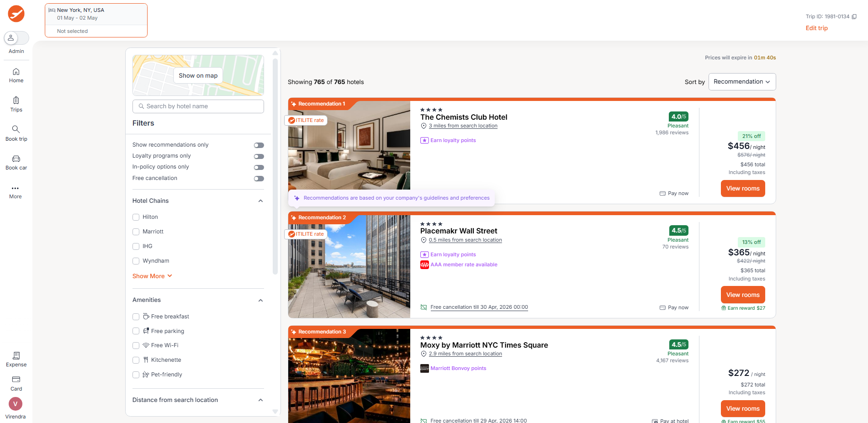This screenshot has width=868, height=423.
Task: Click Edit trip link
Action: tap(816, 28)
